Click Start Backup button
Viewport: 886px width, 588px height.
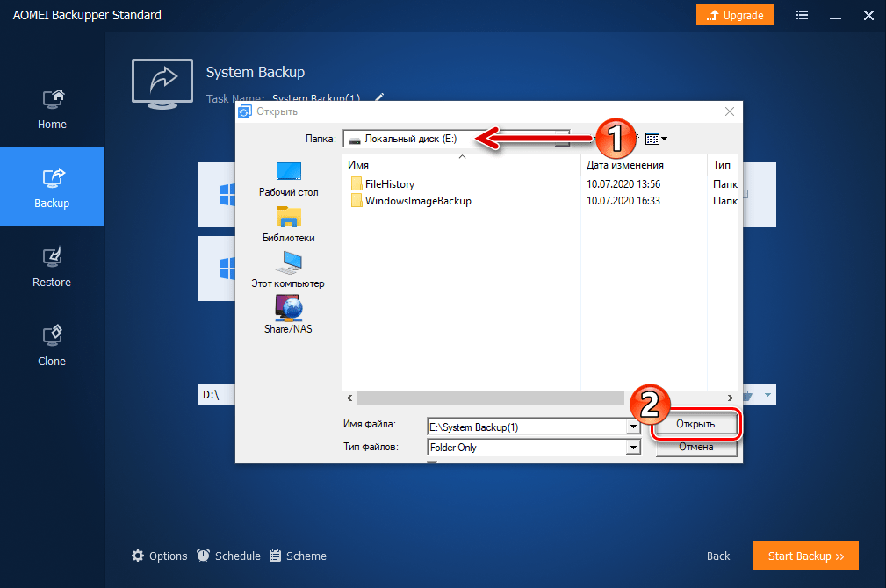[x=806, y=556]
